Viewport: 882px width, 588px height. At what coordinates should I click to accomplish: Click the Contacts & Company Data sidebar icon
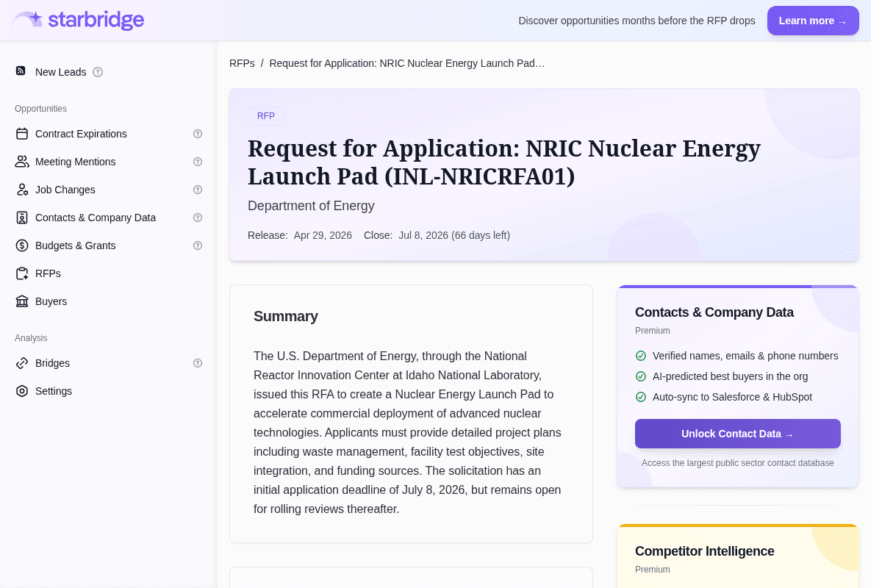pos(22,218)
